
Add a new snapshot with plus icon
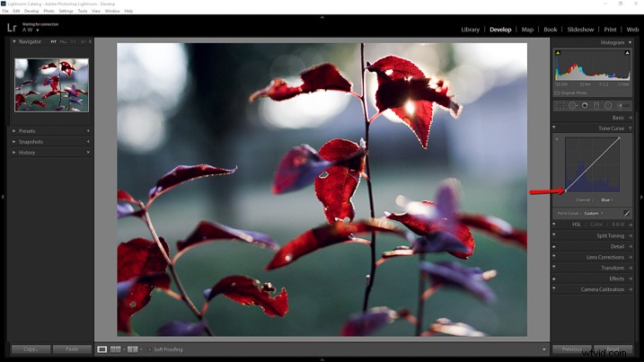click(88, 141)
